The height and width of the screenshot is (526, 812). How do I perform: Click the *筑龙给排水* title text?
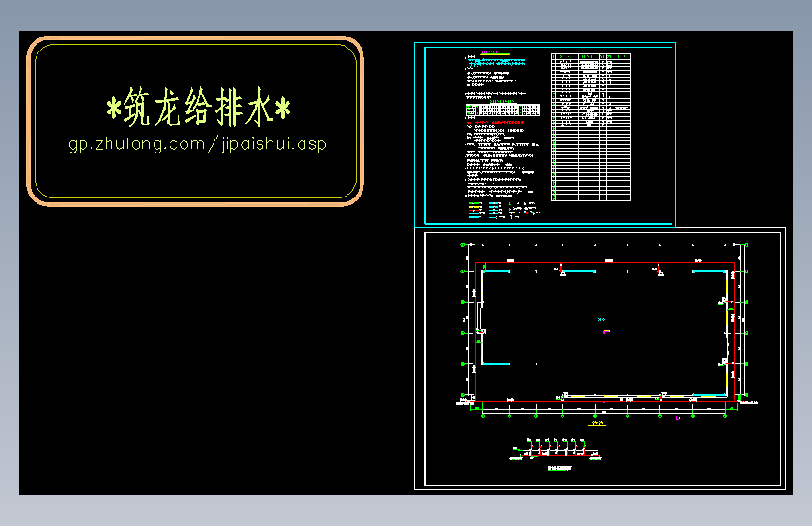pyautogui.click(x=199, y=108)
